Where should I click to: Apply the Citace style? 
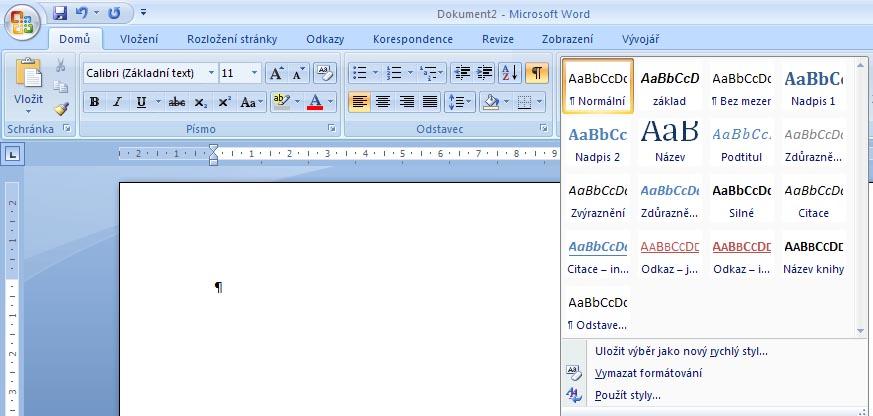tap(813, 198)
